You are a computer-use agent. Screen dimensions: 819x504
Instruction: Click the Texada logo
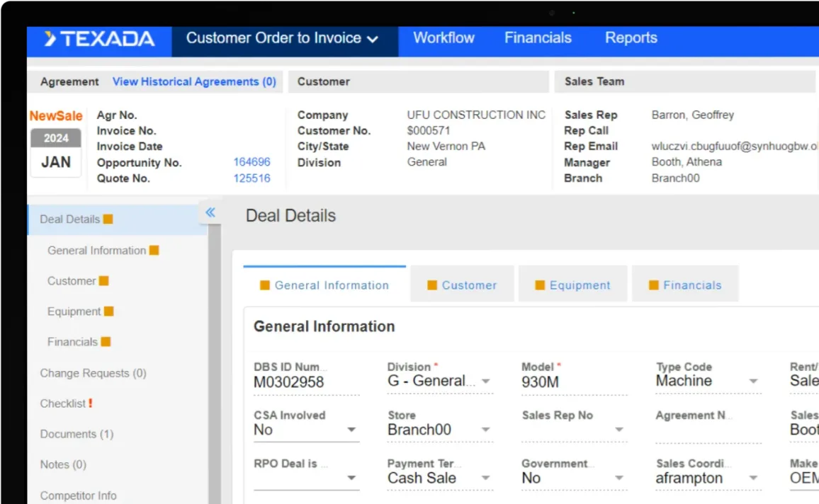99,39
